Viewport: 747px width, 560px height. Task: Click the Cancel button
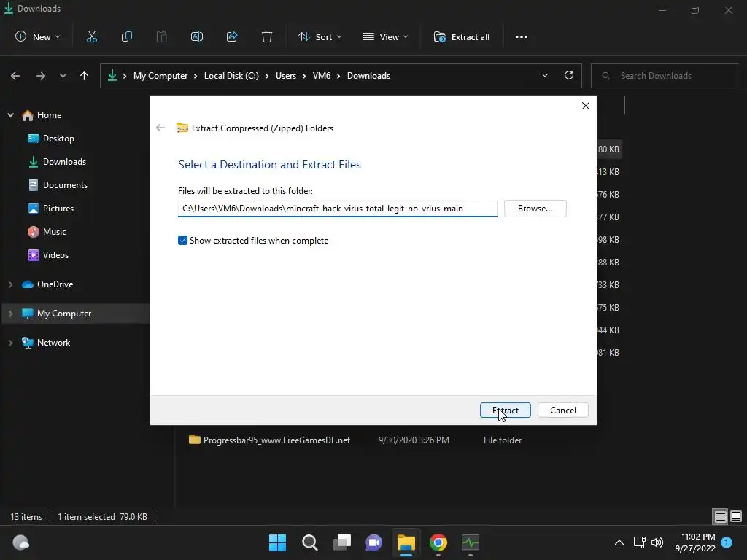(x=562, y=410)
